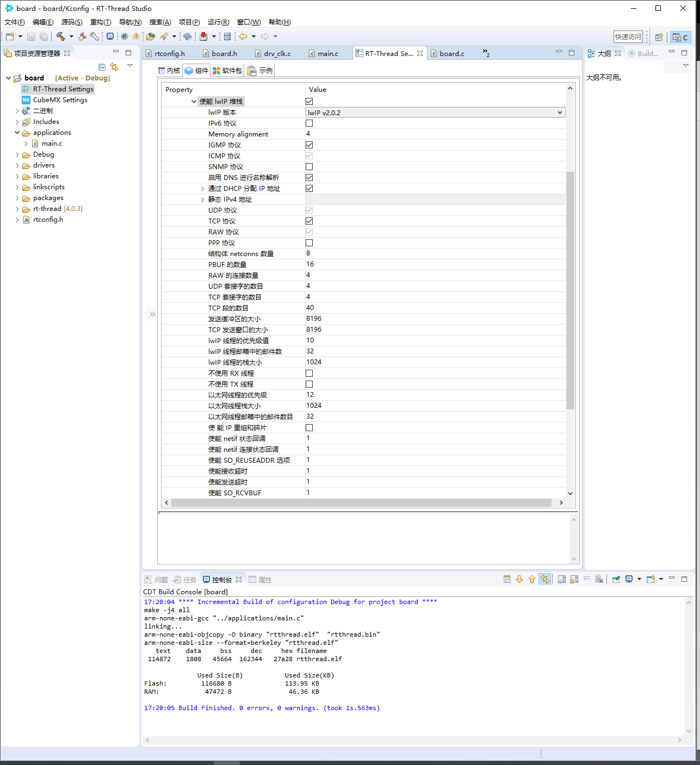Collapse the applications folder

tap(17, 133)
